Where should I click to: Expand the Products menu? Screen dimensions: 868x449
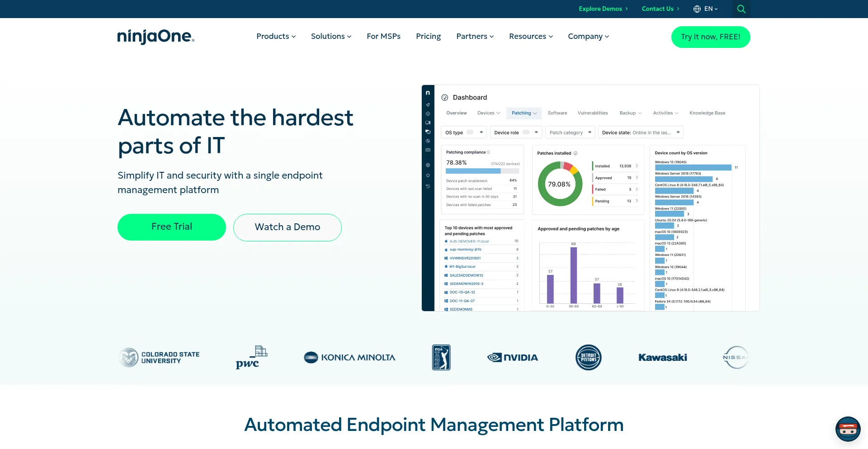coord(276,37)
